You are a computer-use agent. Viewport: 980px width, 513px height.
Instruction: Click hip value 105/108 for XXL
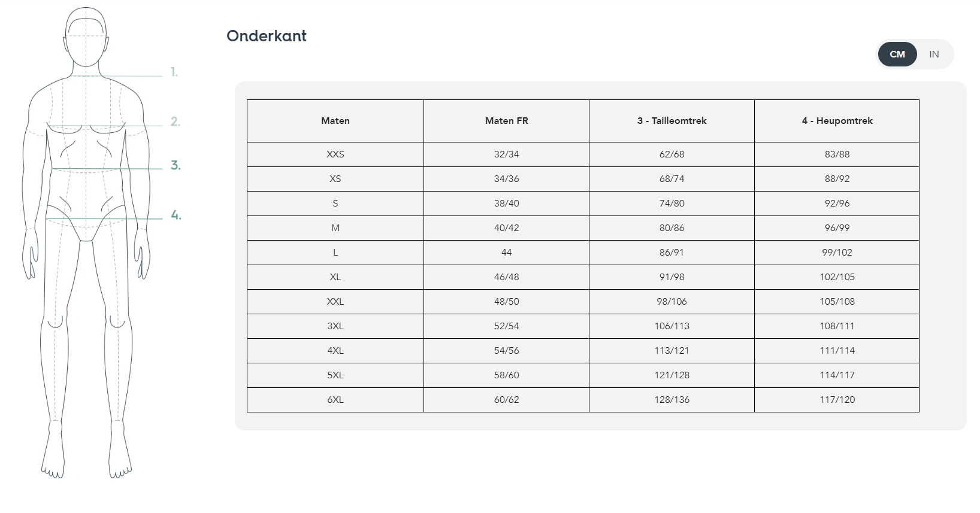coord(837,302)
